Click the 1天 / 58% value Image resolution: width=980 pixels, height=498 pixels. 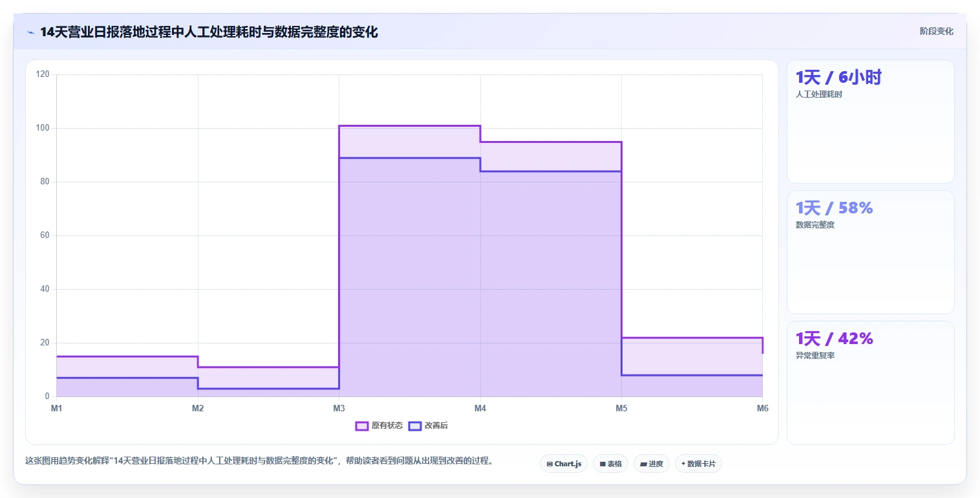click(x=834, y=208)
